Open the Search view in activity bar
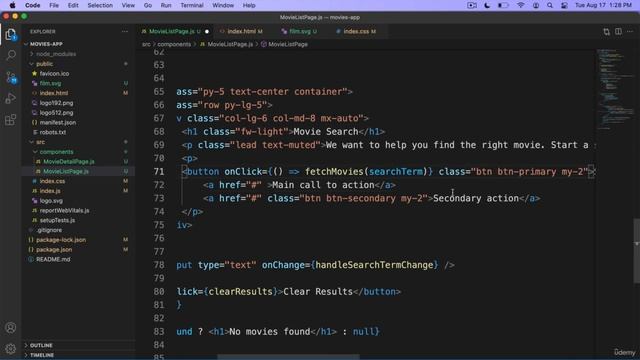Viewport: 640px width, 360px height. [x=11, y=55]
